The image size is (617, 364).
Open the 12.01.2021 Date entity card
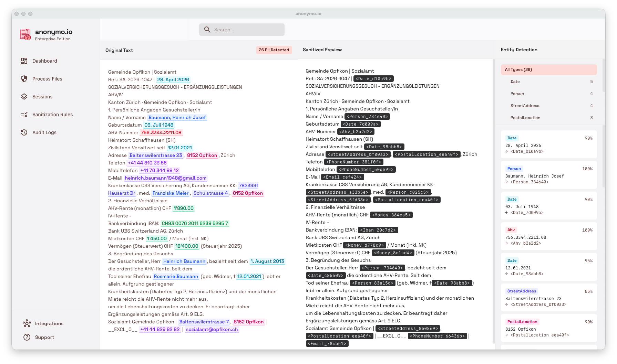[549, 267]
